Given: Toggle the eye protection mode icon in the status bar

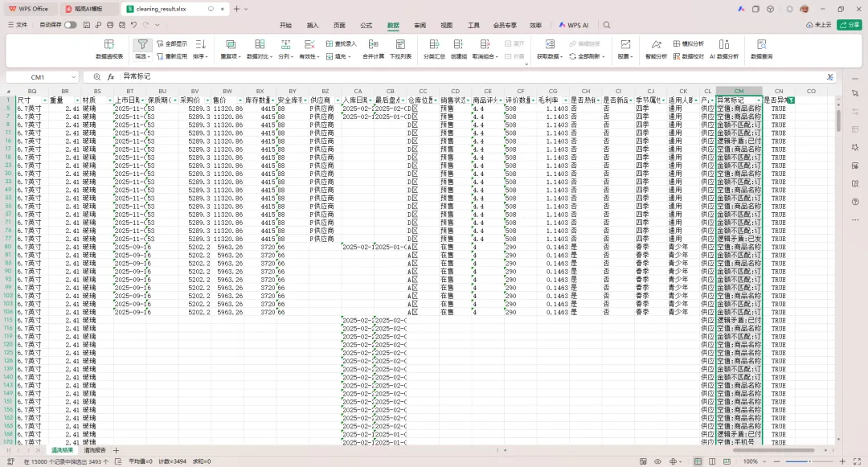Looking at the screenshot, I should tap(657, 461).
